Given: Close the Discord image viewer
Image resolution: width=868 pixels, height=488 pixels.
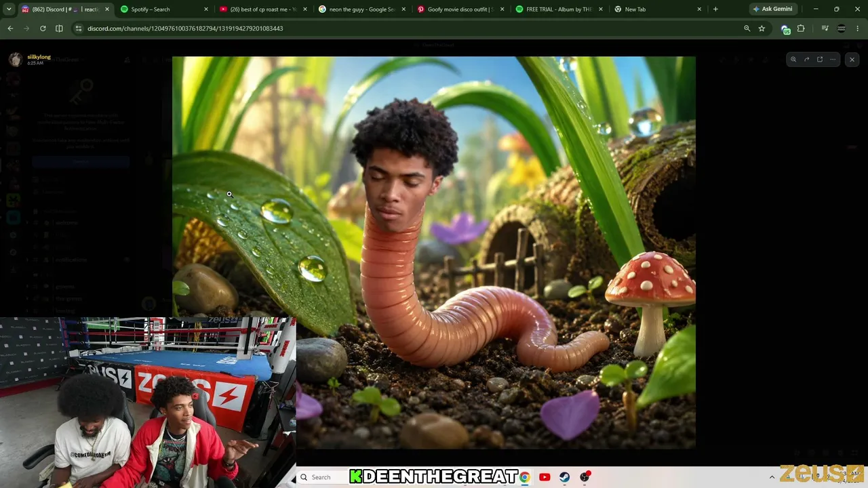Looking at the screenshot, I should tap(852, 60).
